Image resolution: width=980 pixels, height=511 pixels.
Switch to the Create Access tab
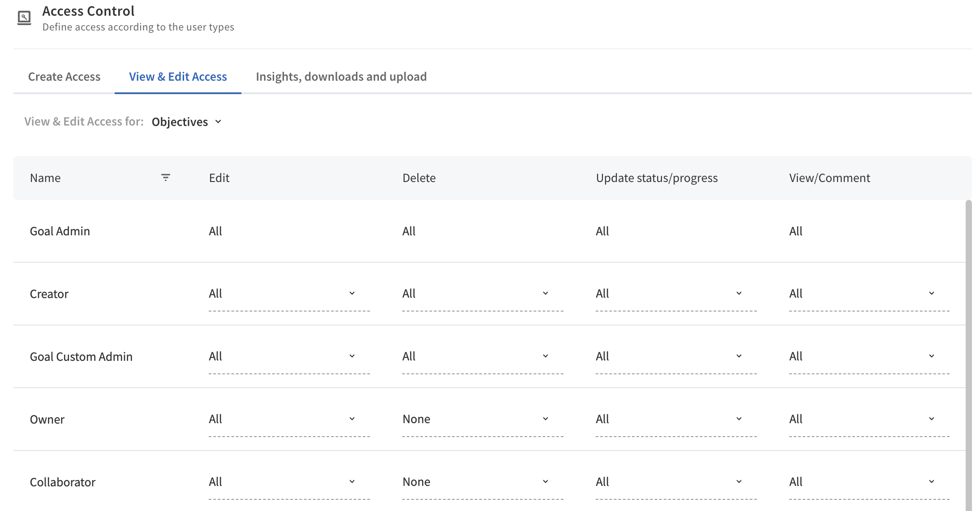(64, 77)
